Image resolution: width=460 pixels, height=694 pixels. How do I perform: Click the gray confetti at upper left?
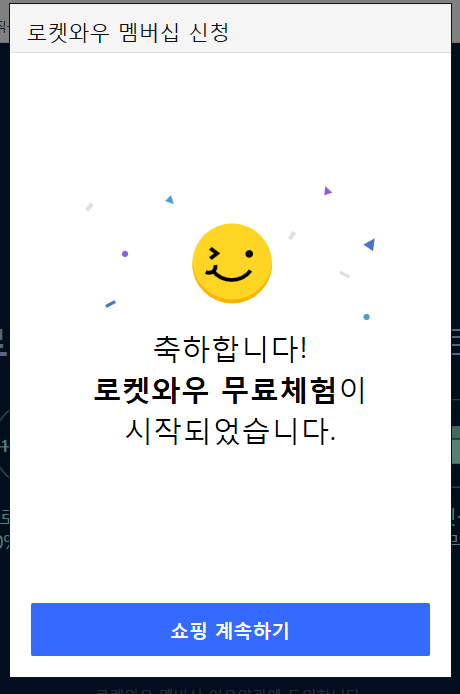pyautogui.click(x=89, y=207)
